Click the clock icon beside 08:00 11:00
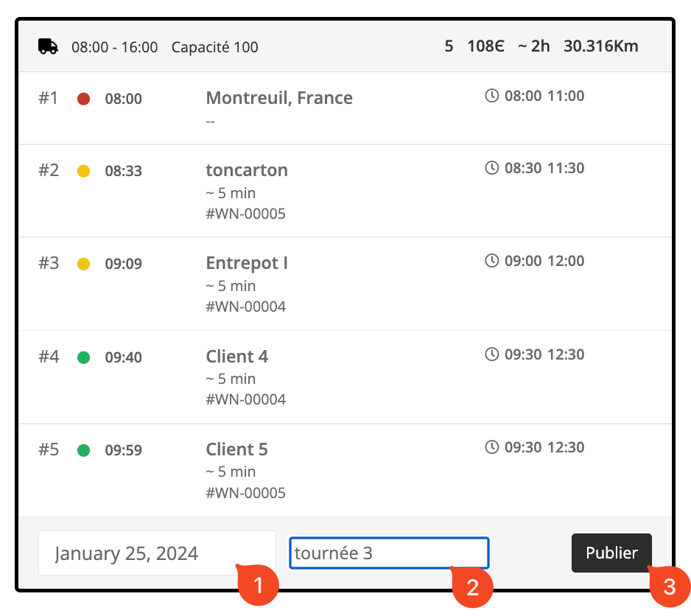This screenshot has width=691, height=616. pyautogui.click(x=491, y=96)
